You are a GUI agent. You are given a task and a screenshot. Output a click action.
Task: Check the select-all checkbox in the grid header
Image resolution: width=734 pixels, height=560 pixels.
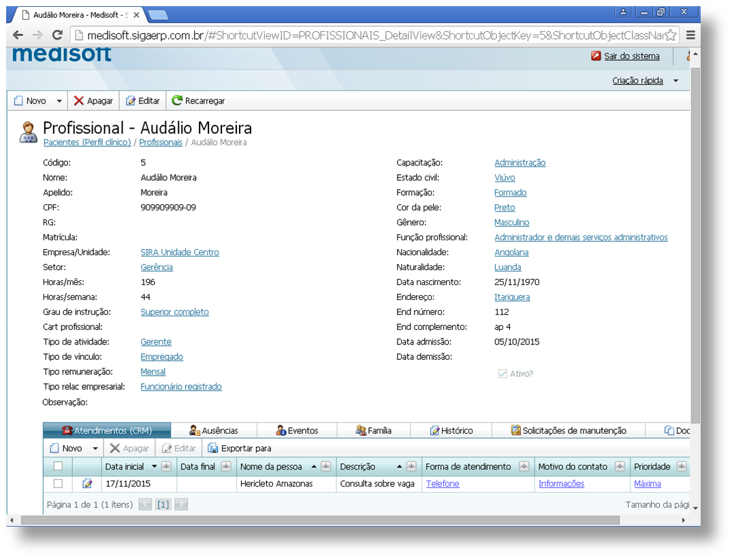click(58, 466)
